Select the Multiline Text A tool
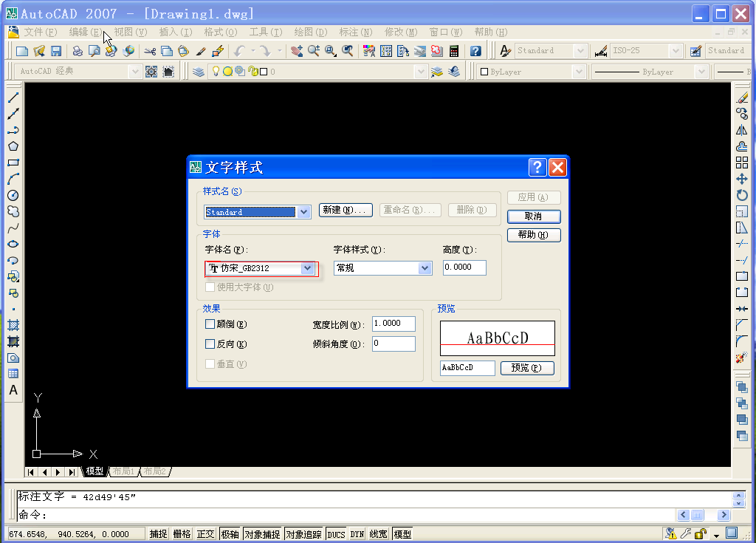The width and height of the screenshot is (756, 543). (13, 390)
